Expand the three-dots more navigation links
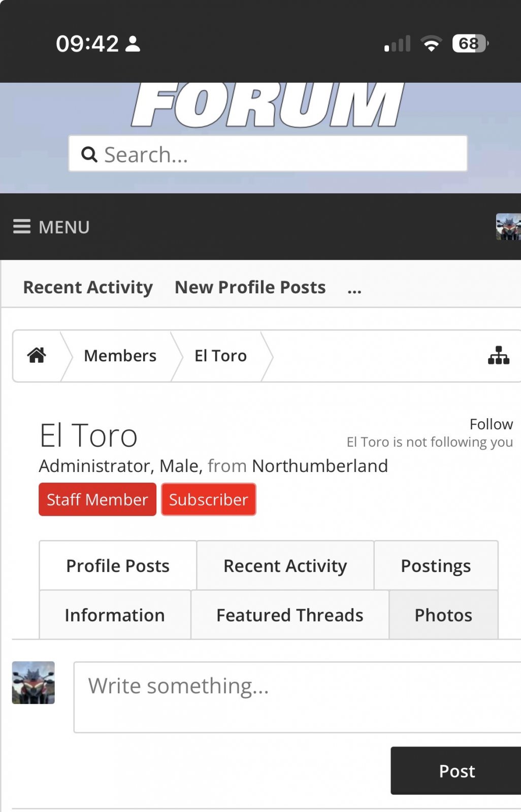This screenshot has width=521, height=812. click(x=354, y=289)
